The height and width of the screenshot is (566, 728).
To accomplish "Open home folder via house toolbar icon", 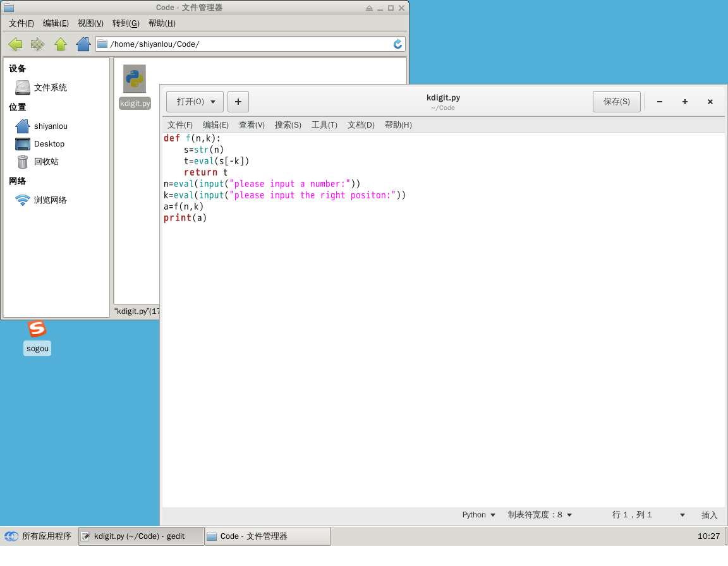I will [83, 44].
